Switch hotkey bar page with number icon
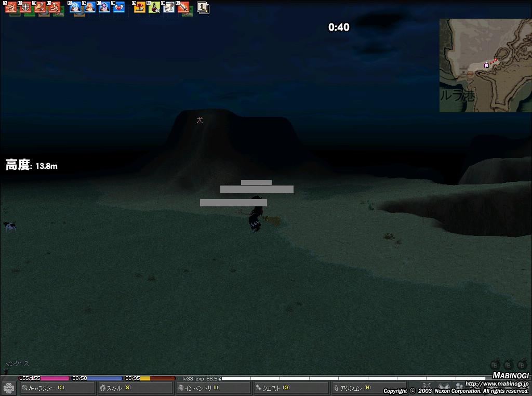 click(x=203, y=8)
